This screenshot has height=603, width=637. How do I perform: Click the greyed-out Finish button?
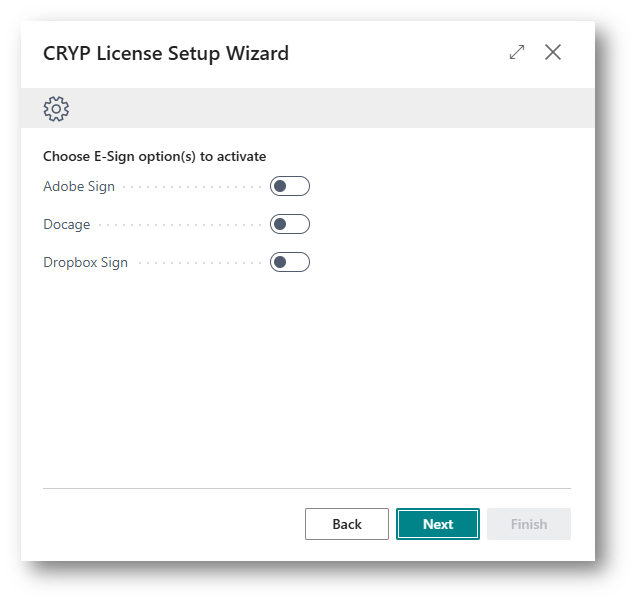click(x=529, y=524)
